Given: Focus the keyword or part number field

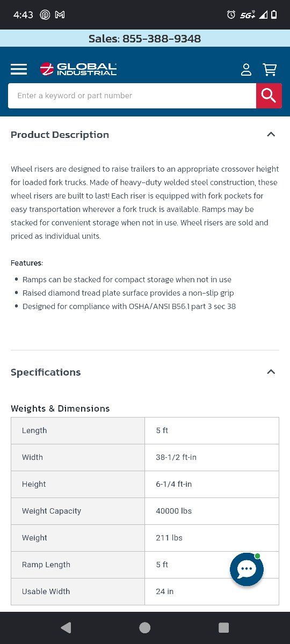Looking at the screenshot, I should [x=132, y=96].
